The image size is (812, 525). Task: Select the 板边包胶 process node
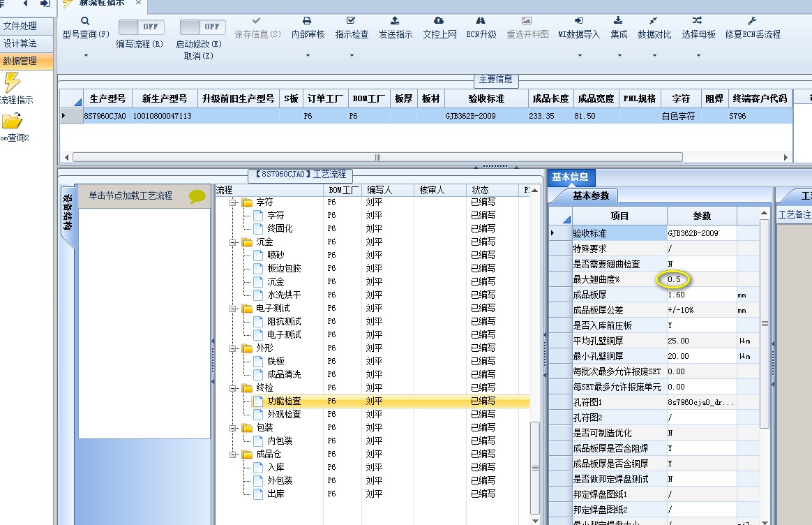(284, 269)
